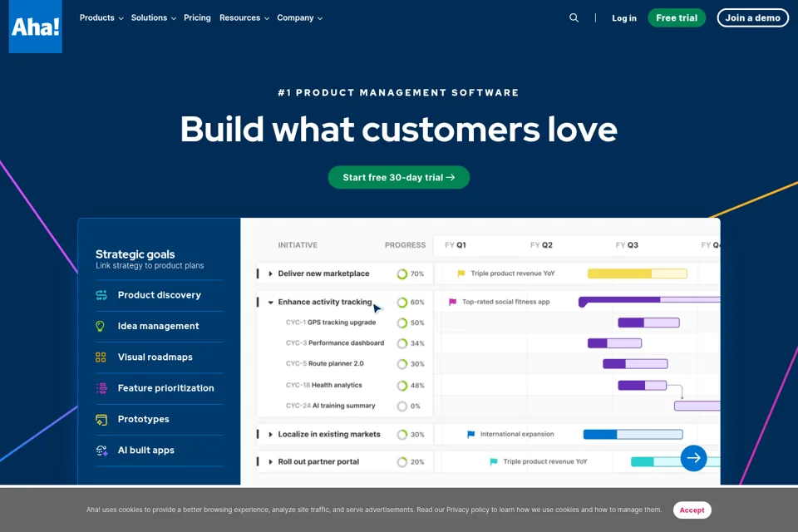Click the 48% progress ring
798x532 pixels.
coord(402,386)
